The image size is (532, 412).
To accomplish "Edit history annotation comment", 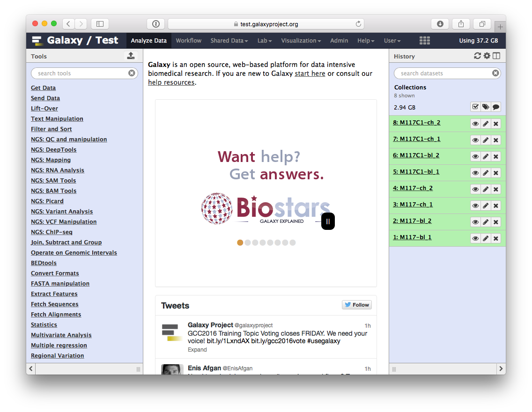I will (495, 107).
